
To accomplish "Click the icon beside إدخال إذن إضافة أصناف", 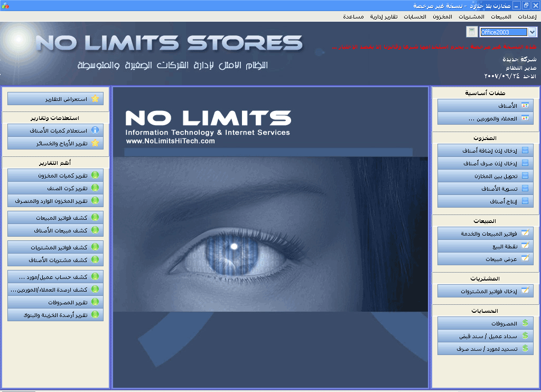I will pos(525,150).
